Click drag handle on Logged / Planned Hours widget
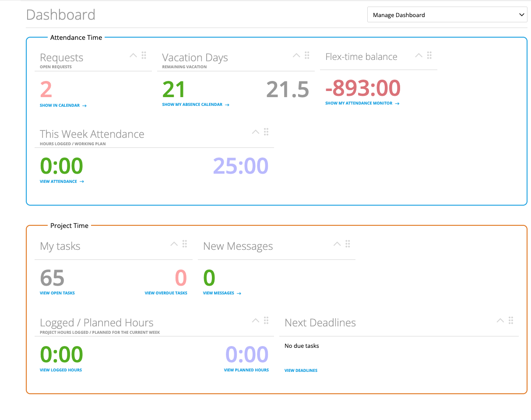Screen dimensions: 531x420 266,321
